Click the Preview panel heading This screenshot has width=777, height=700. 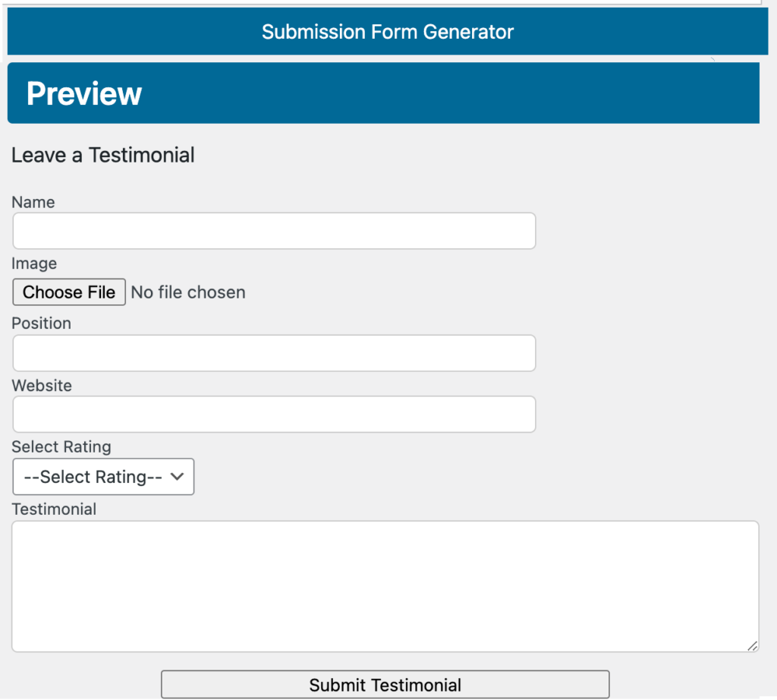[x=84, y=93]
